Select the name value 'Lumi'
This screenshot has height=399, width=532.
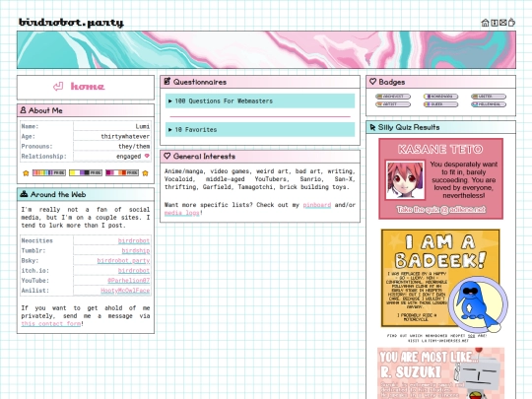point(143,126)
